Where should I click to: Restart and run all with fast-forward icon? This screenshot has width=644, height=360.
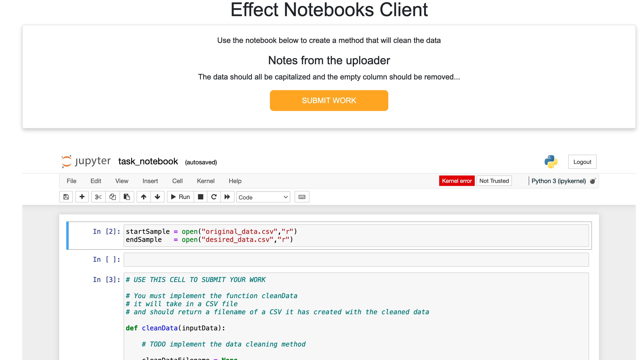point(227,197)
